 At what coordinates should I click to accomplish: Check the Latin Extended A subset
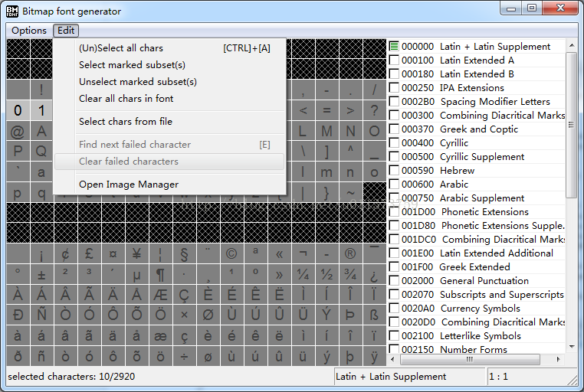[x=394, y=60]
